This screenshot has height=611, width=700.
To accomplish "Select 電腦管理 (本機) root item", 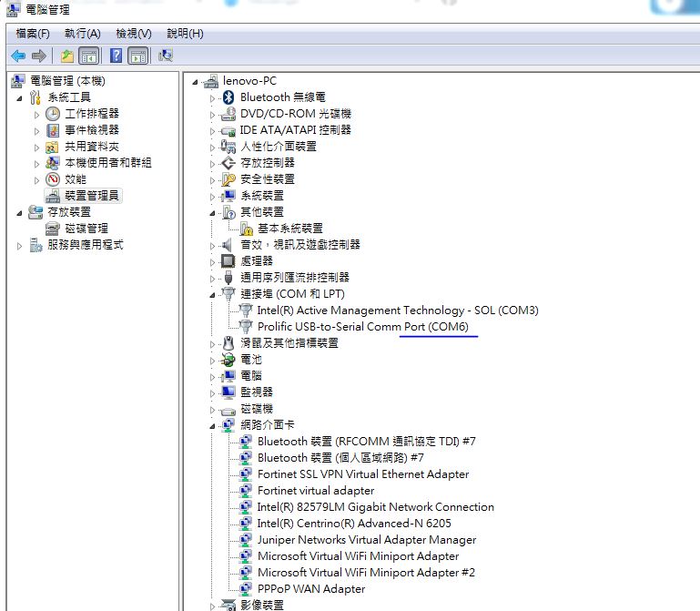I will (67, 81).
